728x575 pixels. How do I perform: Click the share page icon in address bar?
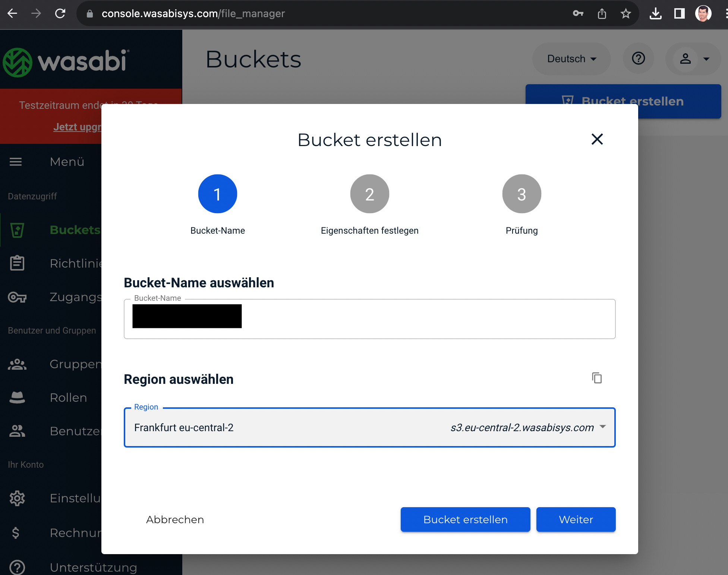(602, 14)
